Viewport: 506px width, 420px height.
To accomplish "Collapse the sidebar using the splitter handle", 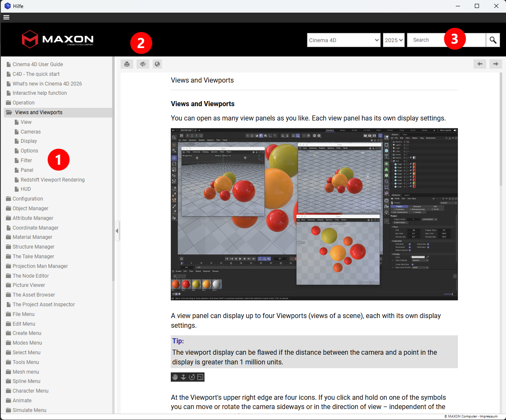I will (x=117, y=231).
